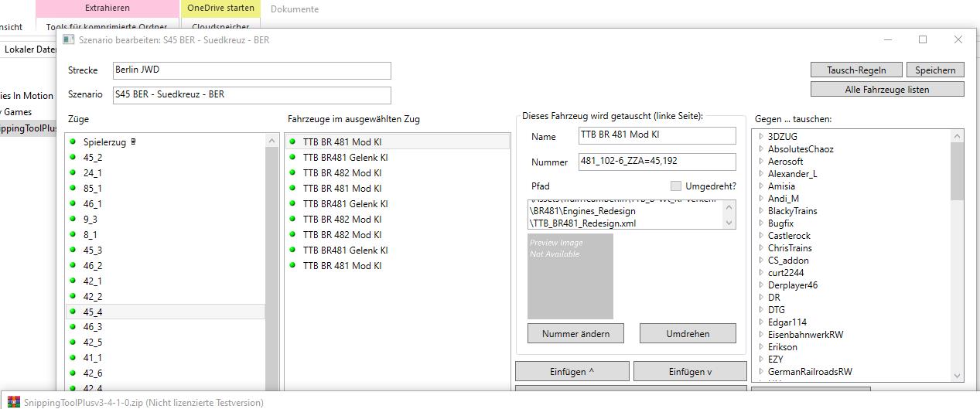980x409 pixels.
Task: Click the green dot beside train 46_3
Action: (x=73, y=327)
